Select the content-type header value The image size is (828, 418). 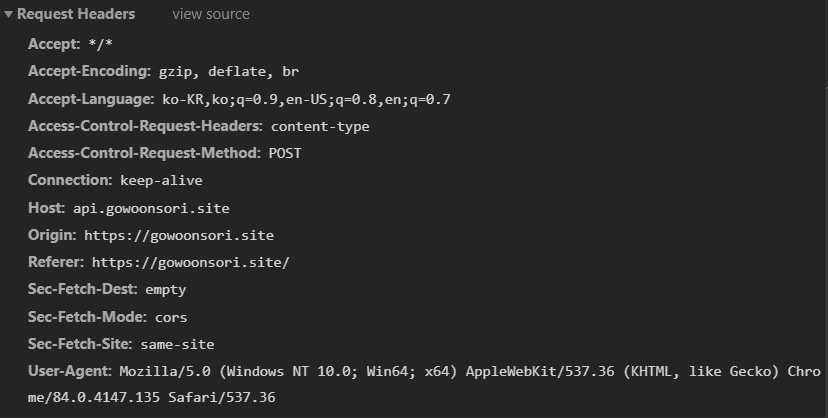(320, 126)
